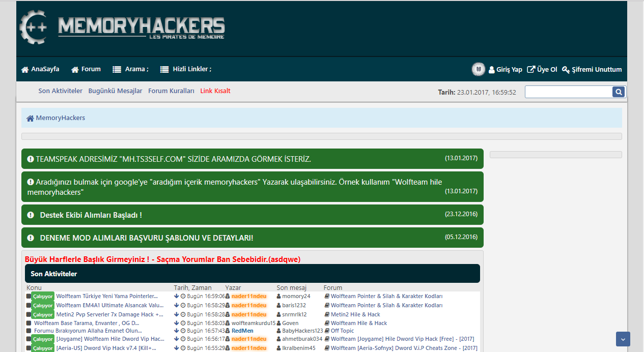This screenshot has width=644, height=352.
Task: Click the Şifremi Unuttum key icon
Action: point(566,70)
